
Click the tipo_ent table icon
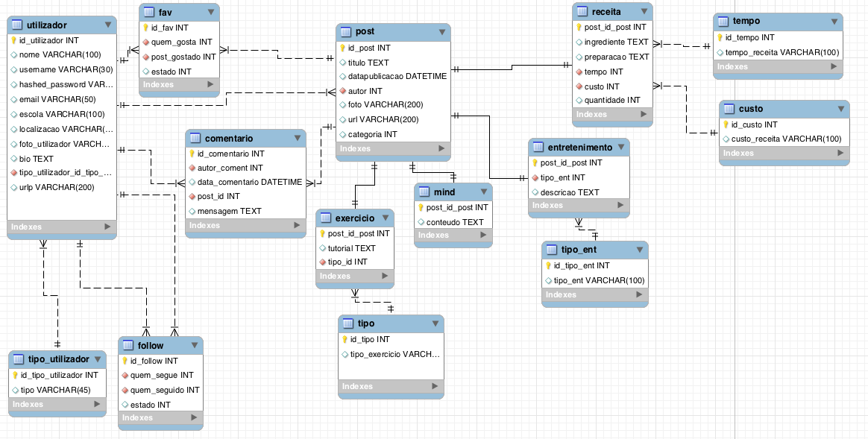(x=553, y=250)
